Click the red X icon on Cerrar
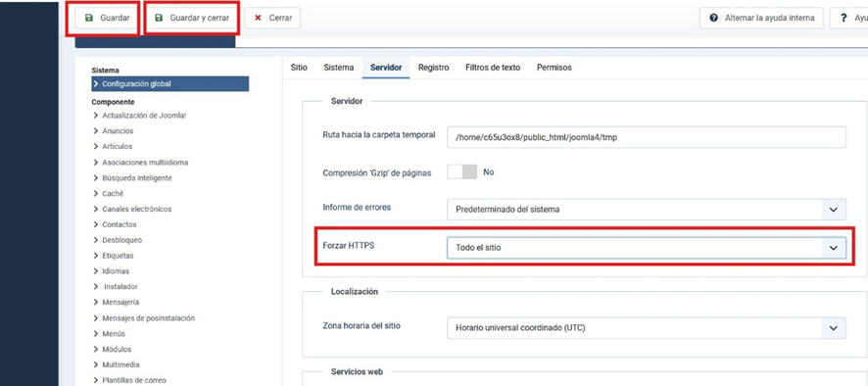The height and width of the screenshot is (386, 868). coord(258,18)
